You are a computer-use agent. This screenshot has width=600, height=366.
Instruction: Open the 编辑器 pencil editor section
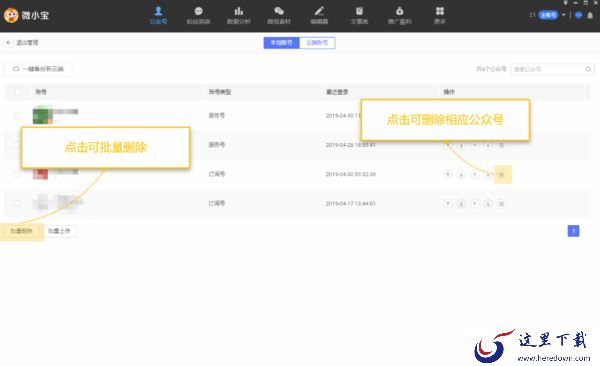coord(319,15)
